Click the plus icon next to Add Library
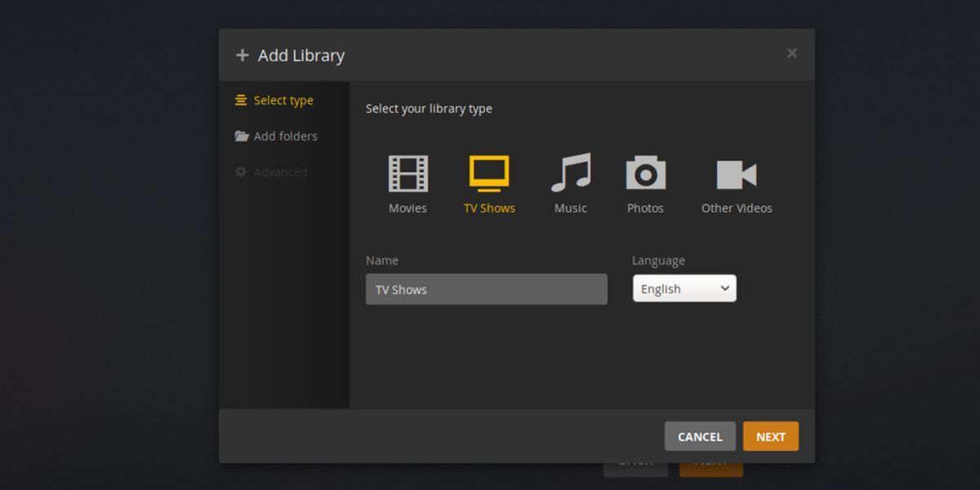 click(x=242, y=56)
